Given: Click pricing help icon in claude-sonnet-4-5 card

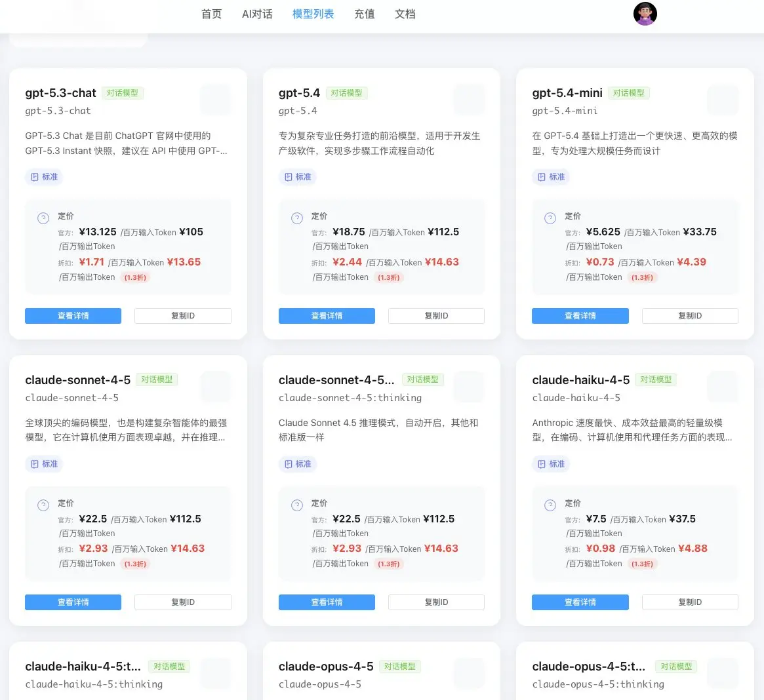Looking at the screenshot, I should (43, 505).
